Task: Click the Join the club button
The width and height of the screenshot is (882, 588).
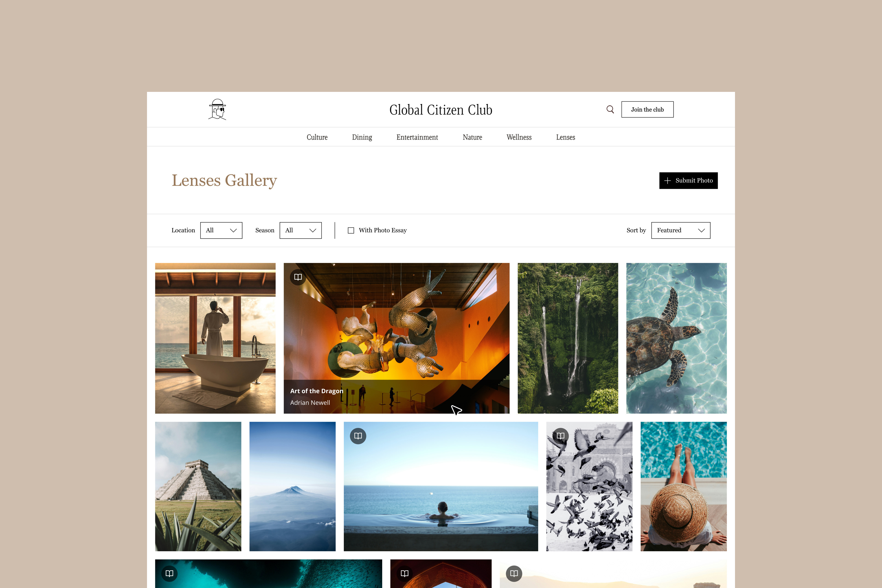Action: (x=647, y=110)
